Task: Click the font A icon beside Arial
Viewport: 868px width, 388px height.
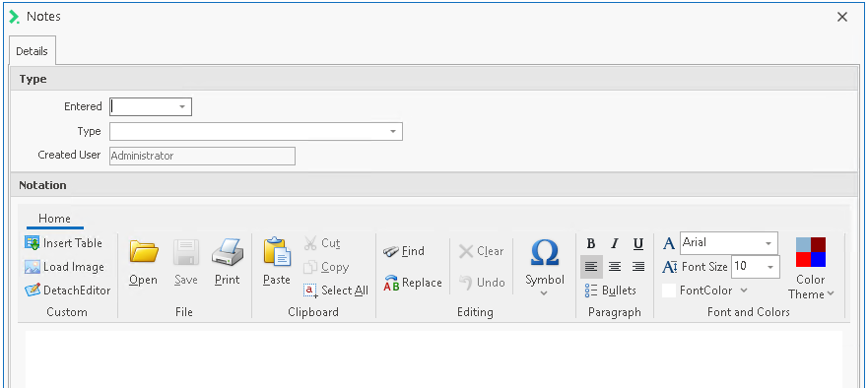Action: (x=669, y=243)
